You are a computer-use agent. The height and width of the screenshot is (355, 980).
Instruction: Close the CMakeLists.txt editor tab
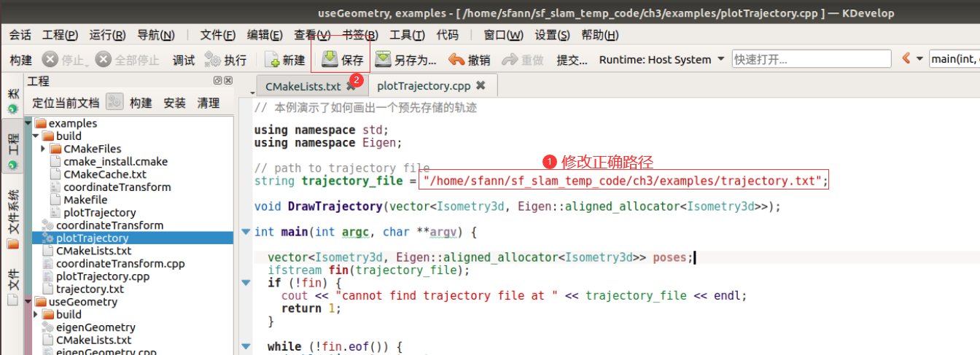pyautogui.click(x=351, y=86)
